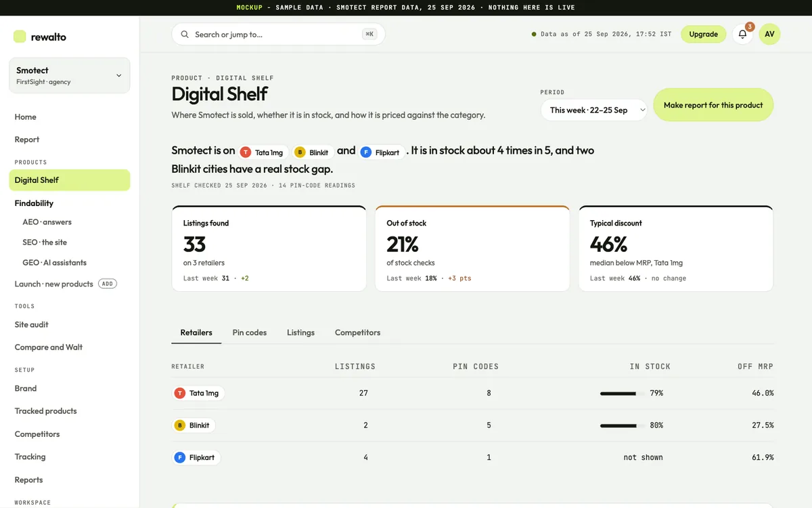
Task: Click the ADD badge beside Launch
Action: [x=107, y=284]
